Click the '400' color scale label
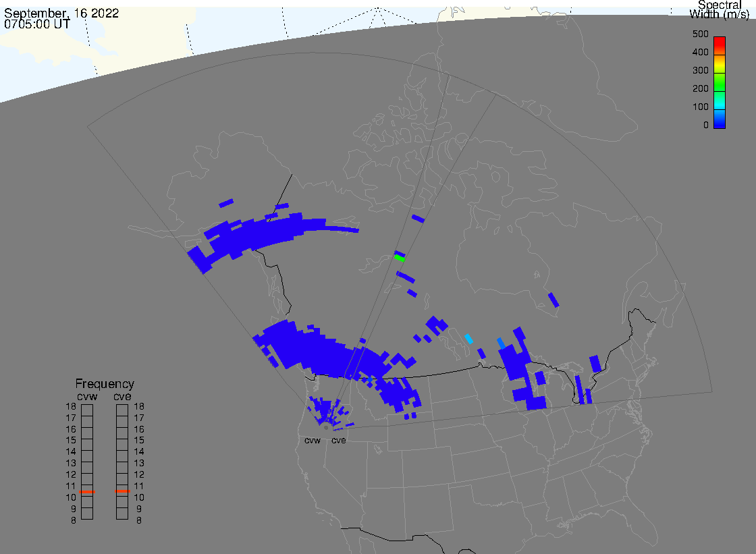Viewport: 756px width, 554px height. pyautogui.click(x=700, y=52)
